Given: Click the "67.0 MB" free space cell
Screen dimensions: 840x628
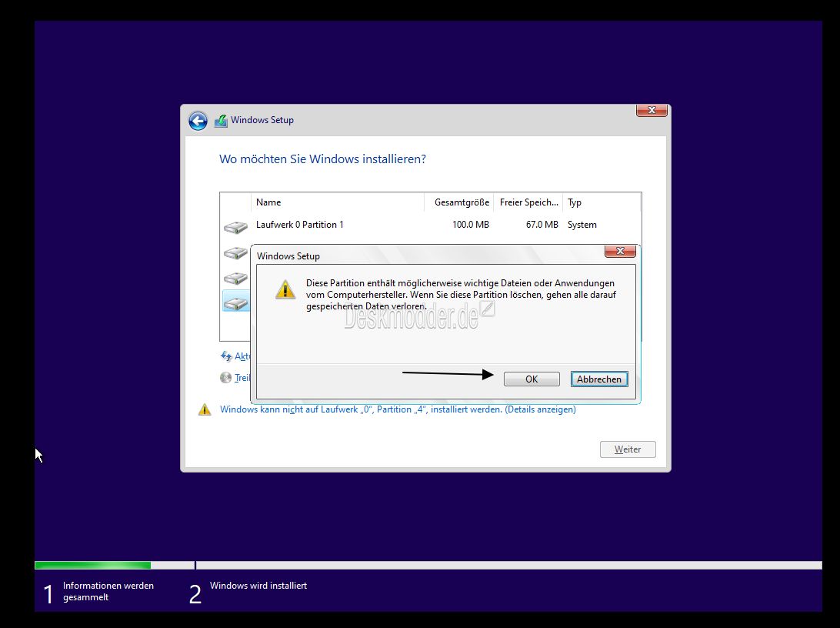Looking at the screenshot, I should click(542, 225).
